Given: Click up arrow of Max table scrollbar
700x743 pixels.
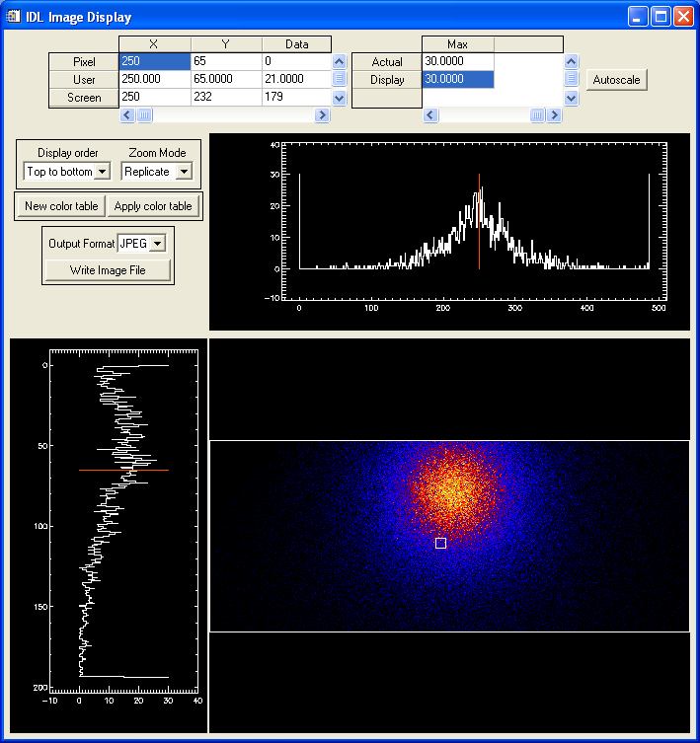Looking at the screenshot, I should point(571,61).
